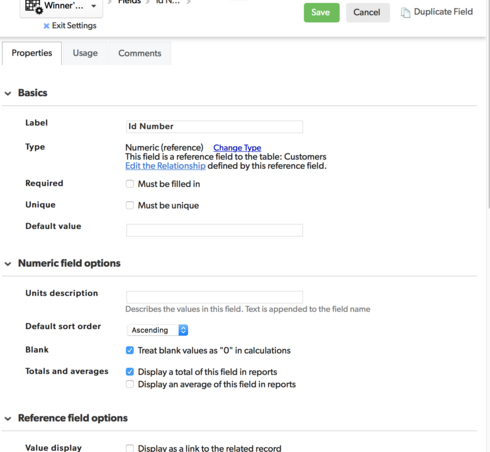
Task: Click the table settings grid icon
Action: [x=34, y=6]
